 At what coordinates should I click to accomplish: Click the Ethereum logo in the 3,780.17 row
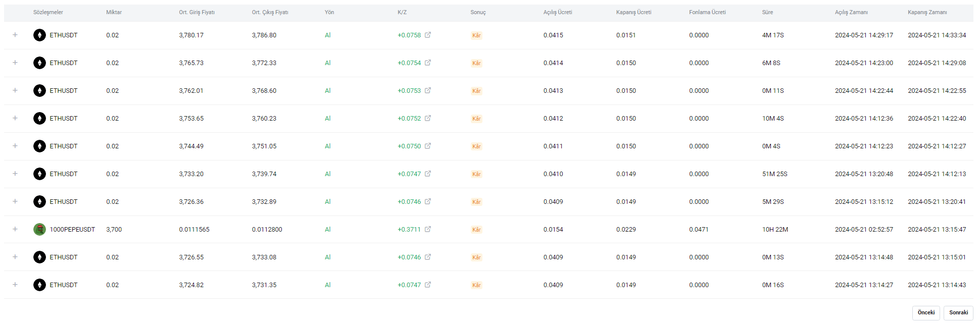point(39,35)
